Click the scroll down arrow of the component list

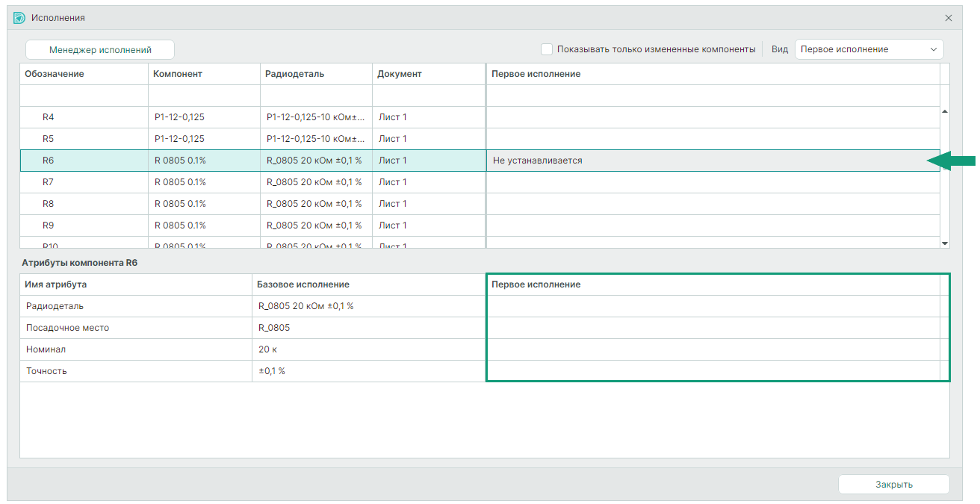(945, 243)
